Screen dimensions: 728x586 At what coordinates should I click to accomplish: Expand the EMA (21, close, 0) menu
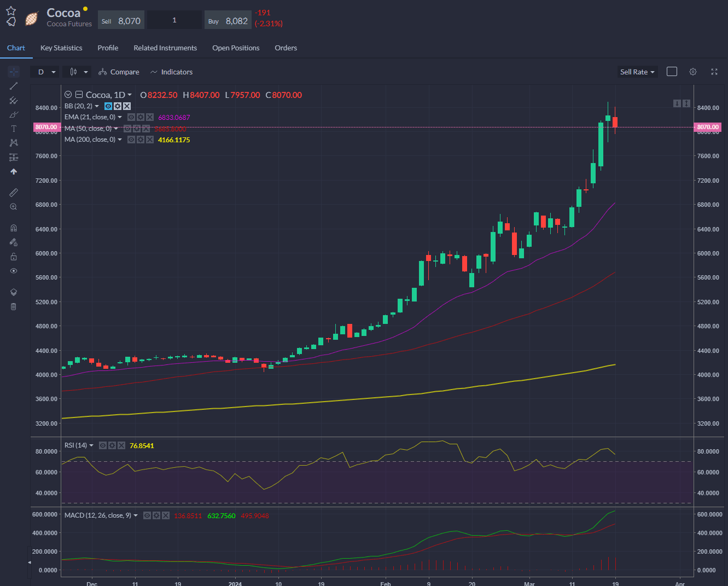[120, 117]
